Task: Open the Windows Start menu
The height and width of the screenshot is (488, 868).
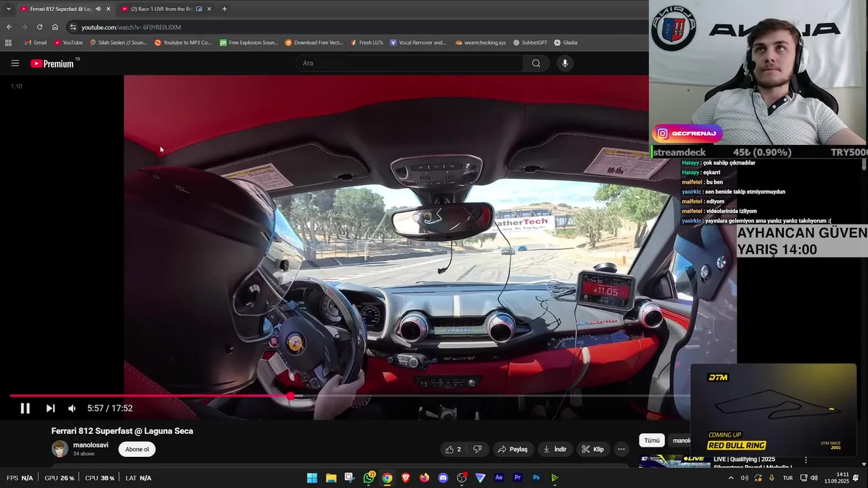Action: pyautogui.click(x=312, y=478)
